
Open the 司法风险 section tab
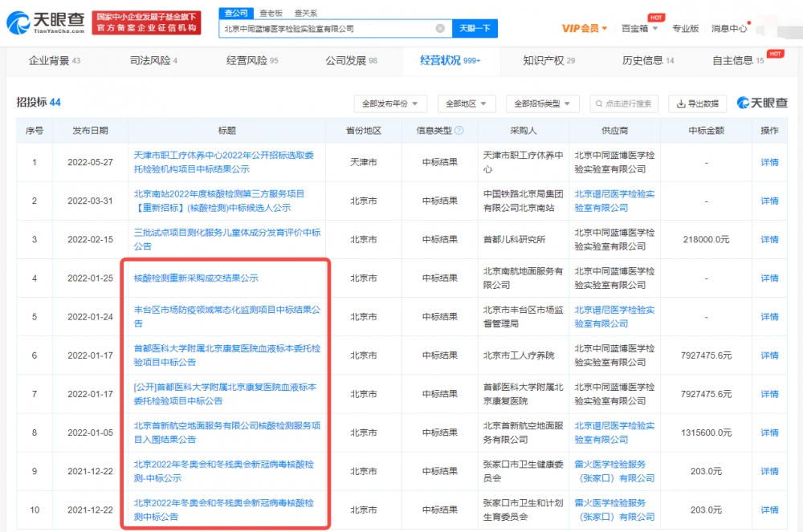(x=153, y=60)
